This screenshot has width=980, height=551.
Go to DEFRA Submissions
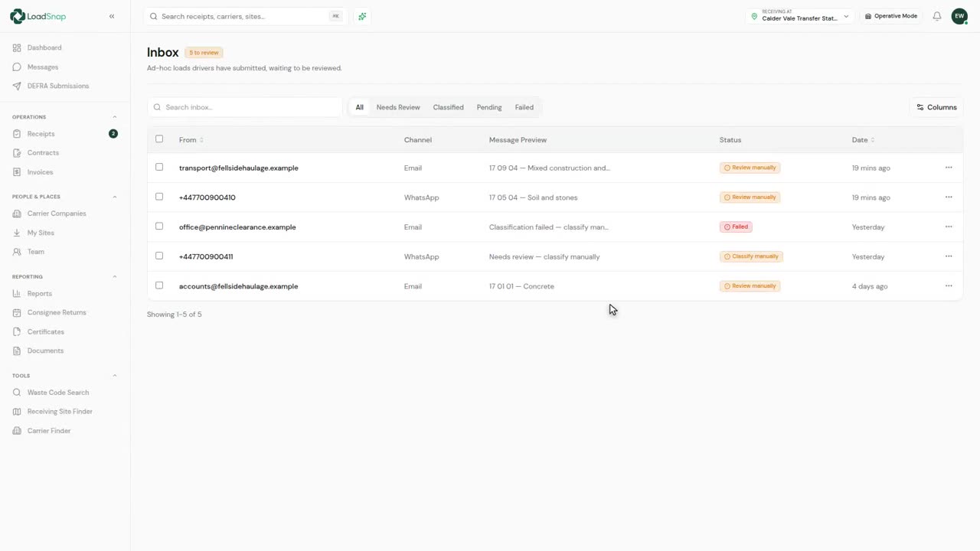click(x=58, y=86)
